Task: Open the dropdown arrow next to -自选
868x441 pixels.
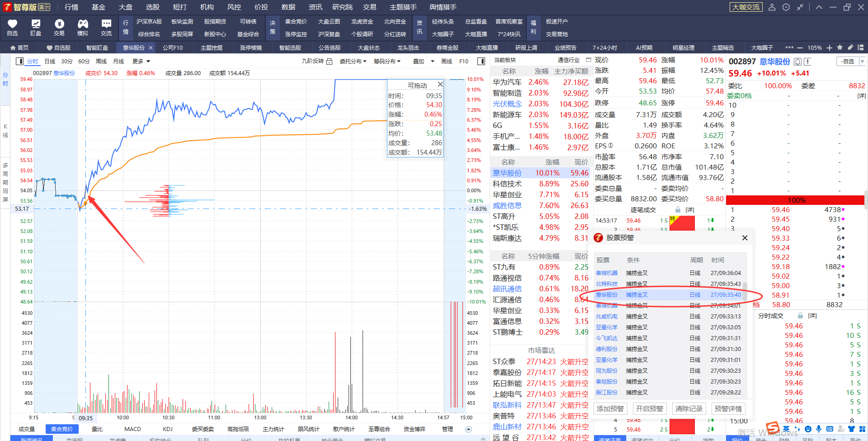Action: pyautogui.click(x=862, y=62)
